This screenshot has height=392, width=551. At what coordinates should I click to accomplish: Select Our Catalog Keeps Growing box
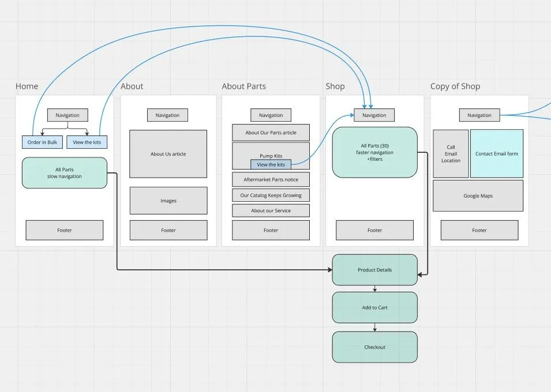pos(271,195)
